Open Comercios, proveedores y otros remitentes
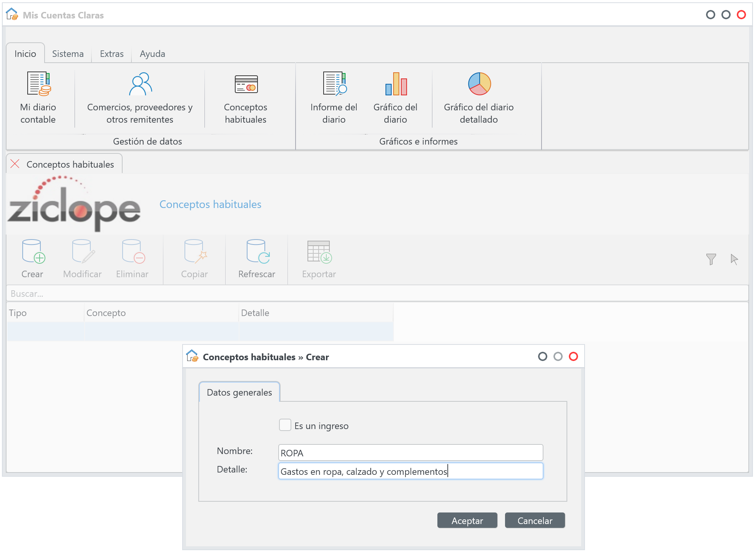Screen dimensions: 756x554 point(140,98)
